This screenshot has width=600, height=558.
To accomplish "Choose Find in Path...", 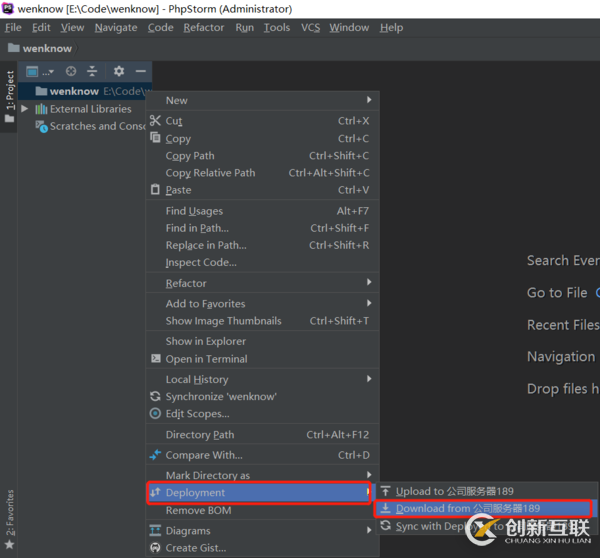I will (262, 228).
